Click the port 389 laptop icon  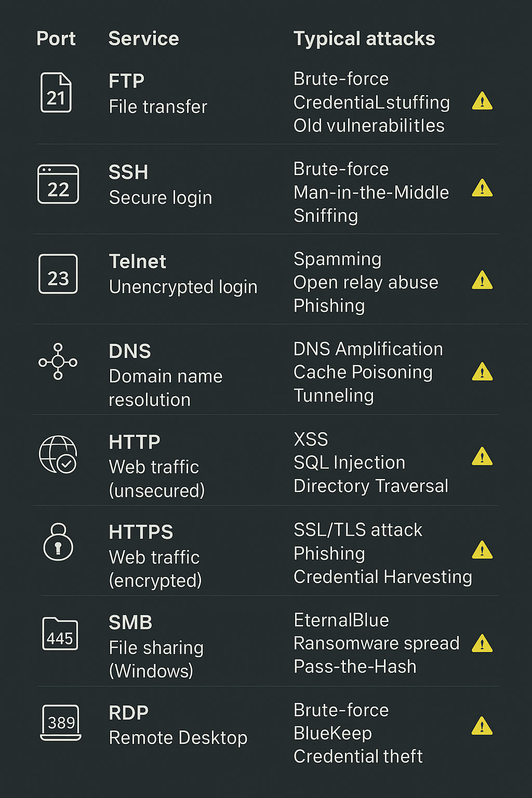pyautogui.click(x=61, y=723)
